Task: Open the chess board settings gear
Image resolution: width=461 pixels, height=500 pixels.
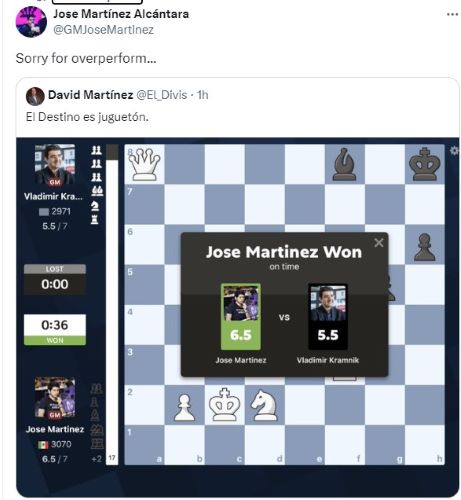Action: point(454,151)
